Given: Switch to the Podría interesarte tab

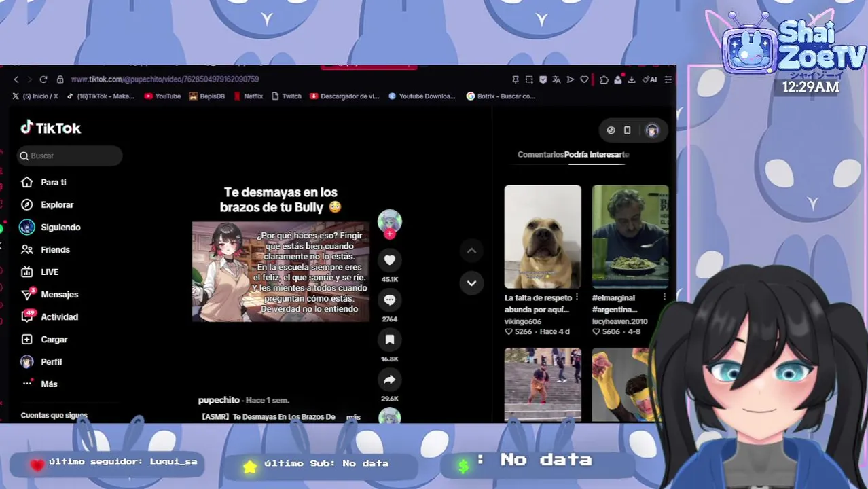Looking at the screenshot, I should click(597, 155).
